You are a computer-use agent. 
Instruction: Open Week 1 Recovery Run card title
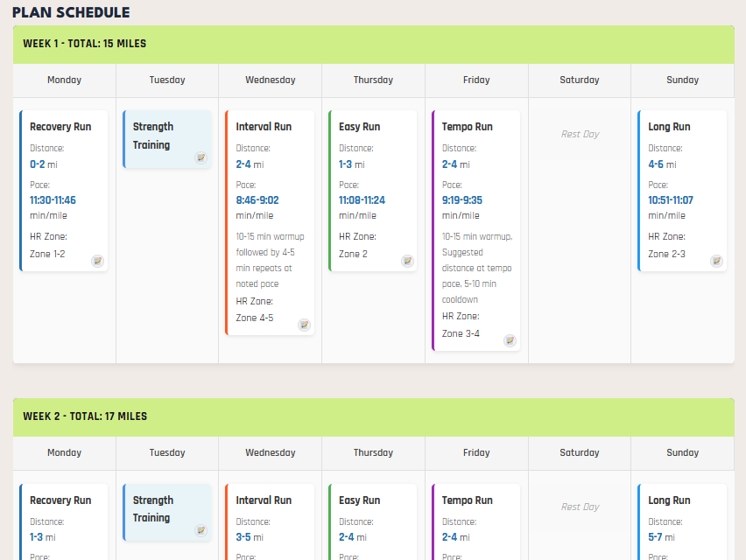click(60, 127)
